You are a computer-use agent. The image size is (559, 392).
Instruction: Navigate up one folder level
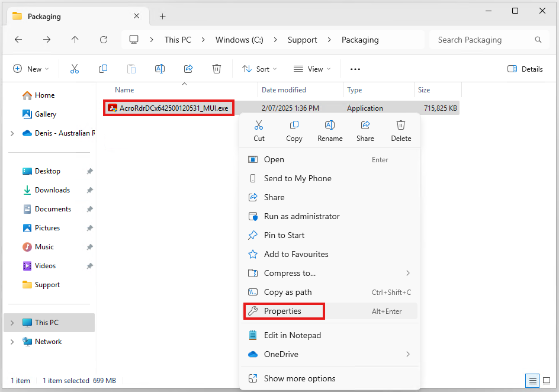75,40
